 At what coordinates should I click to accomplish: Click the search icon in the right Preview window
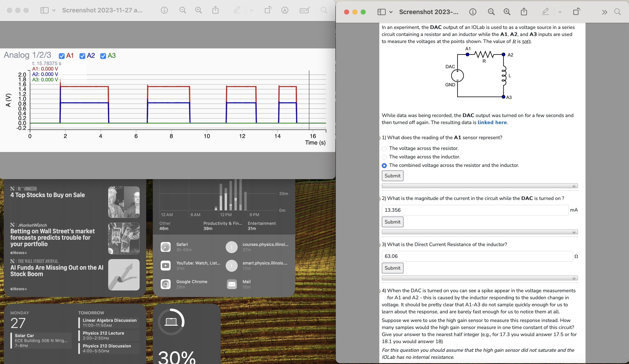618,12
